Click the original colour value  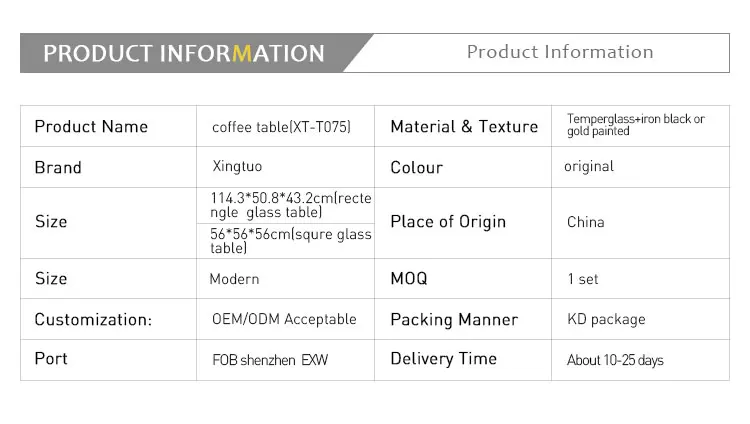589,166
